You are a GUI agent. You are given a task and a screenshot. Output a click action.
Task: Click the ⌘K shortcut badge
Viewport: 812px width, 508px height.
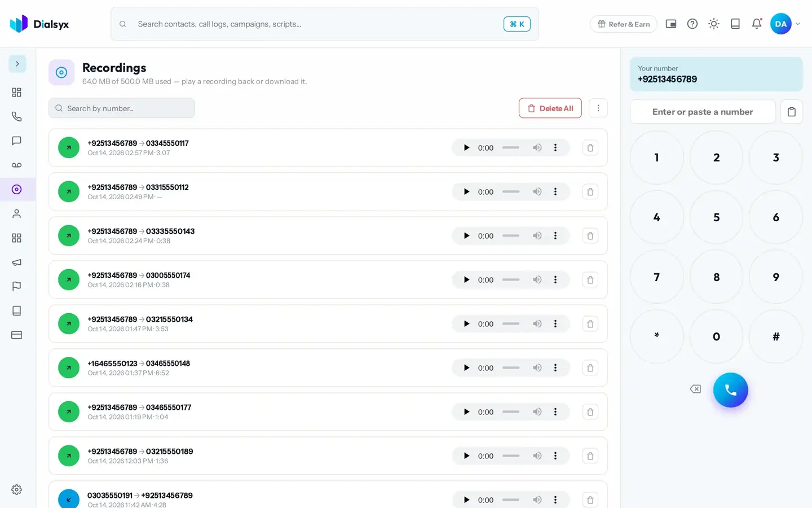point(517,24)
